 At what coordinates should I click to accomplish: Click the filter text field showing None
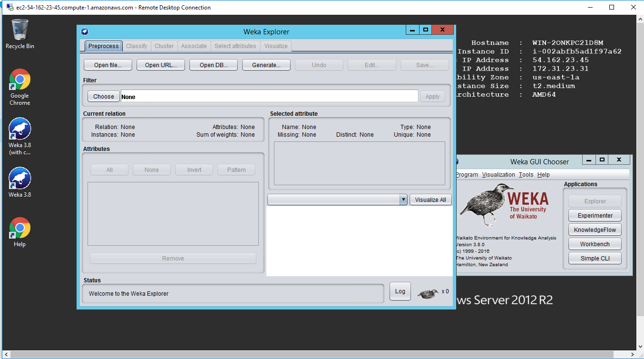tap(269, 97)
